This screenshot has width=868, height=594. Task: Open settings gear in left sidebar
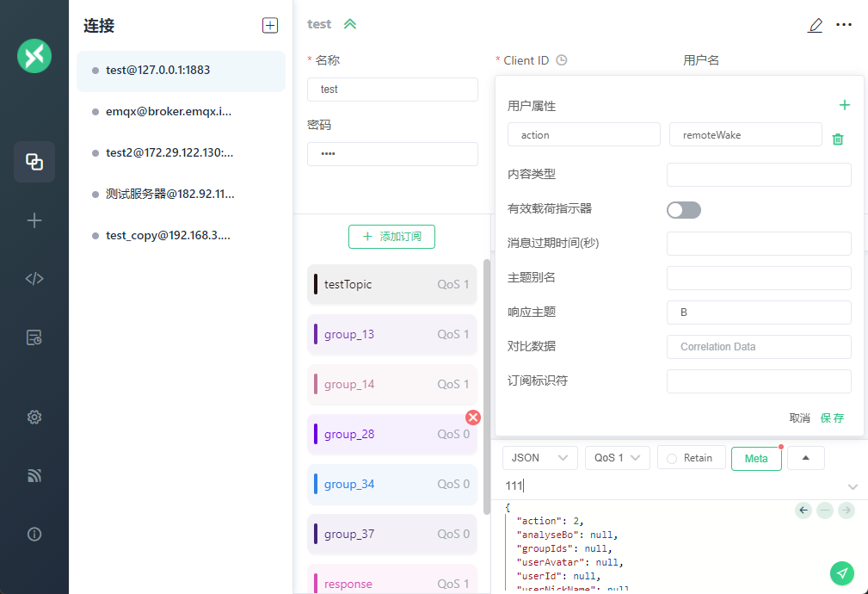34,417
